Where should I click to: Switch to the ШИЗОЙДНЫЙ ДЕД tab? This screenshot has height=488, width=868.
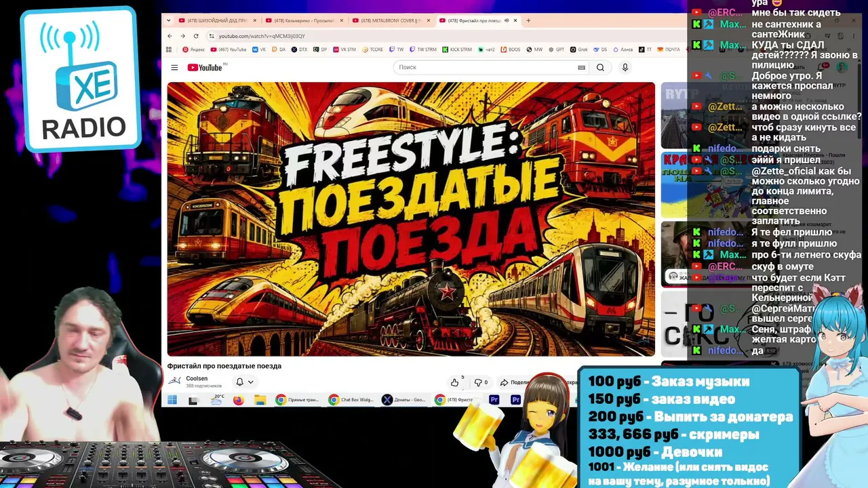click(x=217, y=20)
